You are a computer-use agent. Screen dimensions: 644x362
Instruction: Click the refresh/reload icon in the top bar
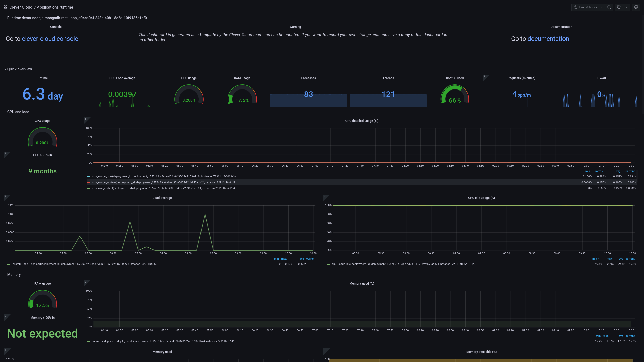[x=619, y=7]
